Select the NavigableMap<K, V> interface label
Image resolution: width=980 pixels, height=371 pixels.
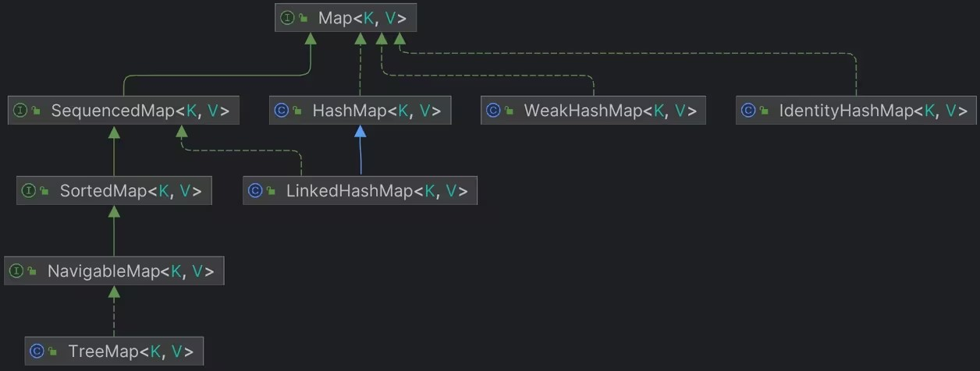click(x=130, y=271)
